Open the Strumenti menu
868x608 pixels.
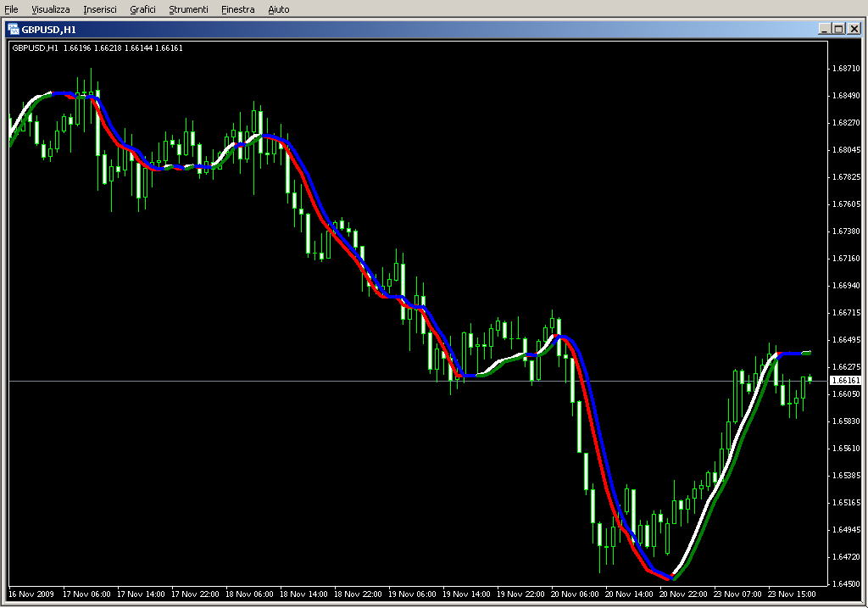pos(188,9)
